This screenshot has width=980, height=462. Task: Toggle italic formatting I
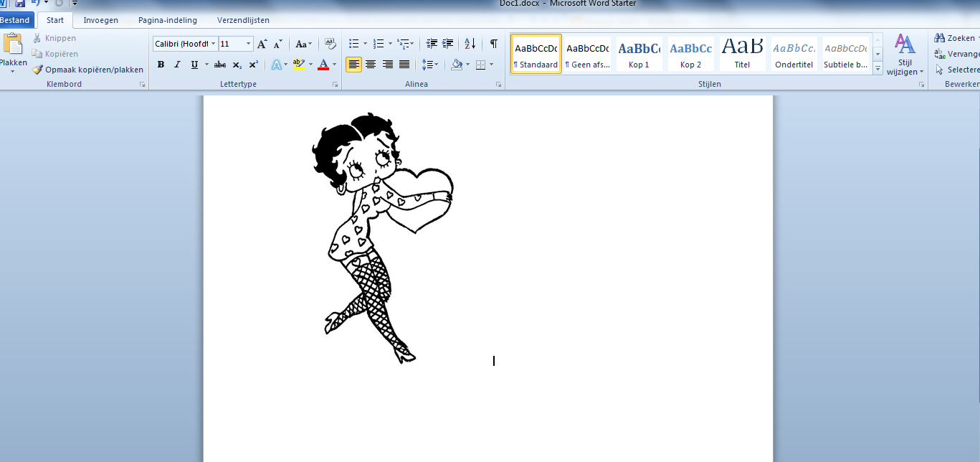pos(177,65)
